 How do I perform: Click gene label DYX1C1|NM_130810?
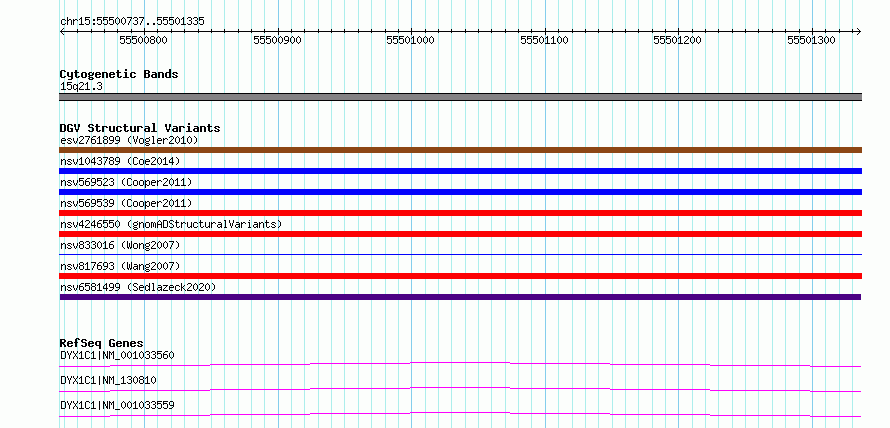point(108,380)
